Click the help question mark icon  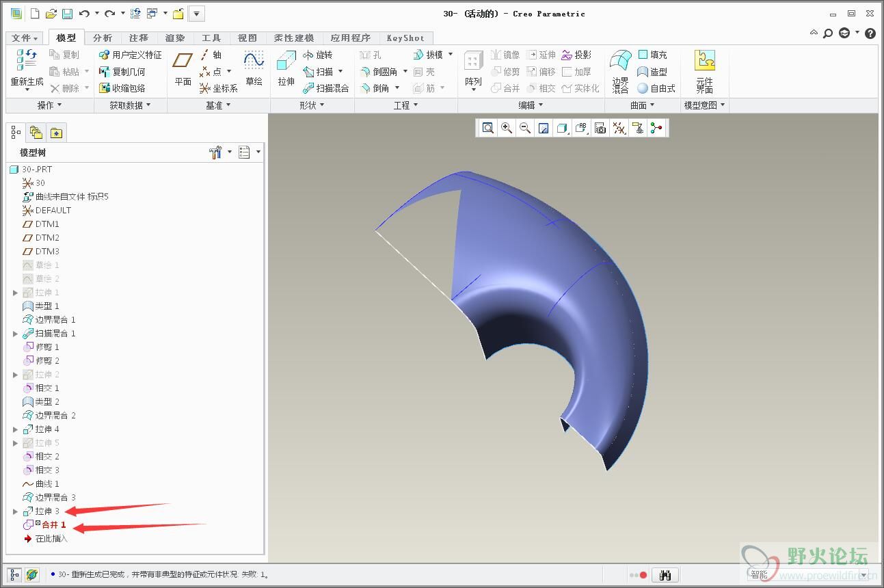click(870, 33)
